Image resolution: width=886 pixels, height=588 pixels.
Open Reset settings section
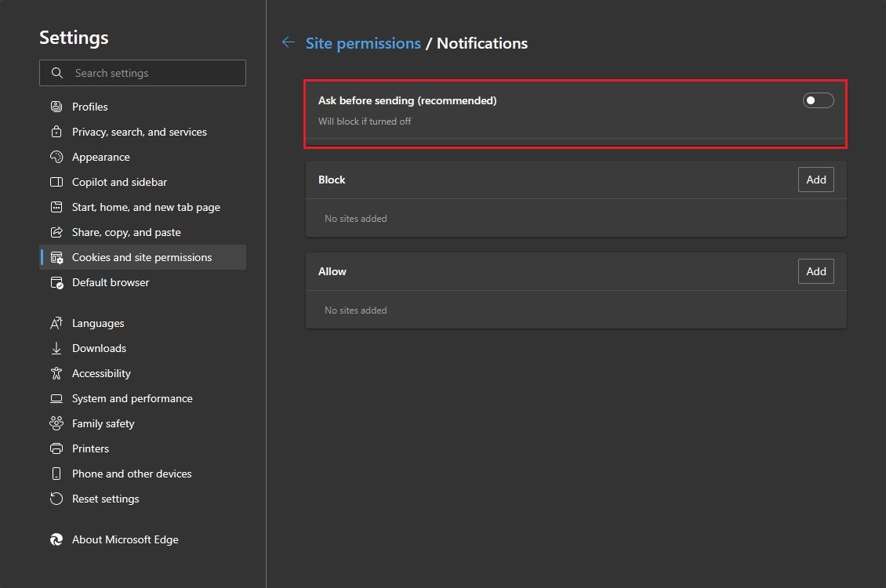105,499
